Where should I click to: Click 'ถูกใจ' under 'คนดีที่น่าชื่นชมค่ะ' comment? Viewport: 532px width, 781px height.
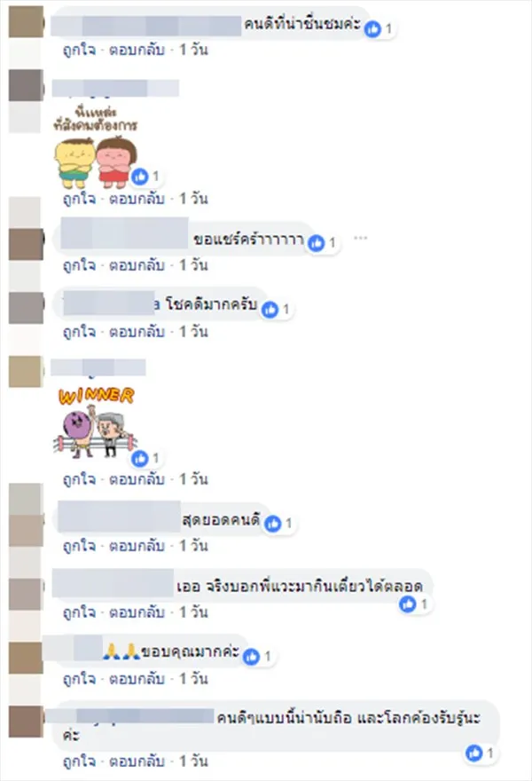coord(80,50)
